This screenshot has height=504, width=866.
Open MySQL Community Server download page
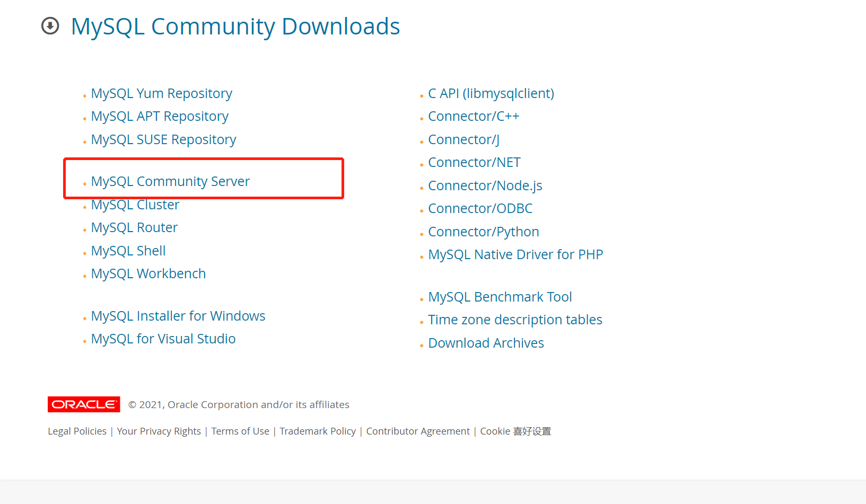tap(170, 181)
